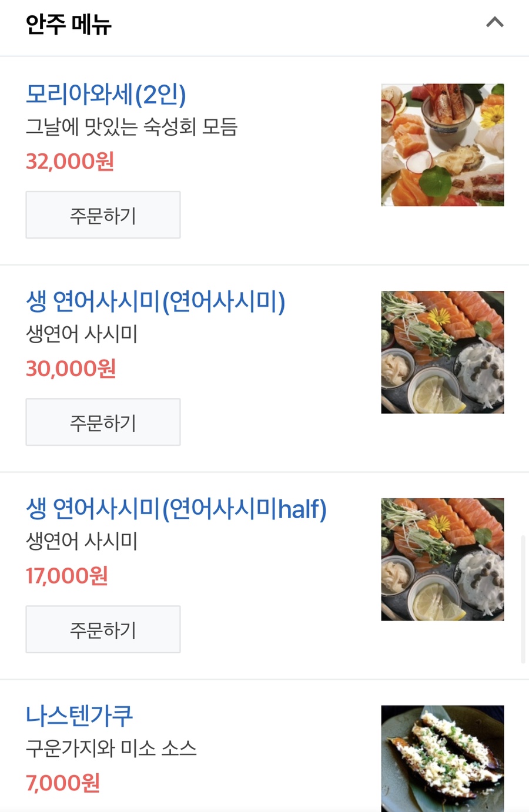529x812 pixels.
Task: View the half salmon sashimi photo
Action: coord(442,559)
